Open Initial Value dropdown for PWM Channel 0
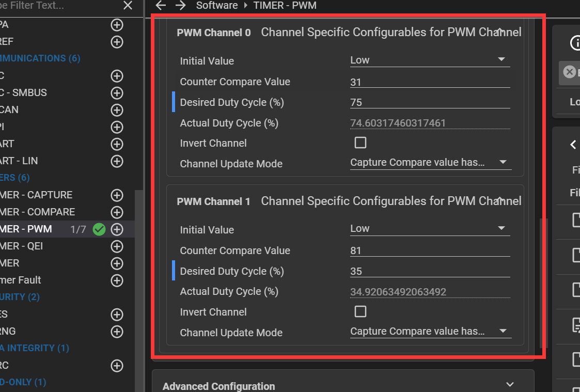Image resolution: width=580 pixels, height=392 pixels. tap(430, 60)
